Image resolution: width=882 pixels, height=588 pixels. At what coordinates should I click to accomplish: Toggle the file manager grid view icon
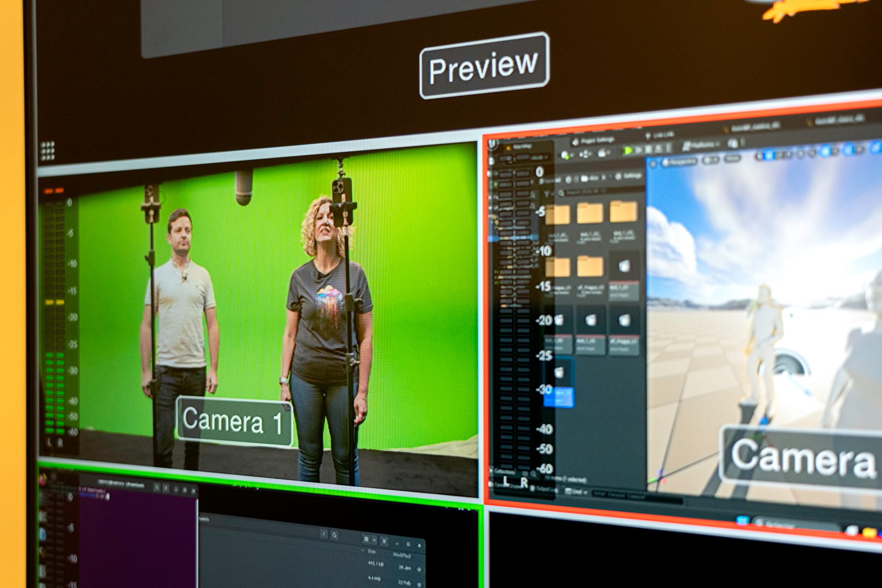[366, 539]
